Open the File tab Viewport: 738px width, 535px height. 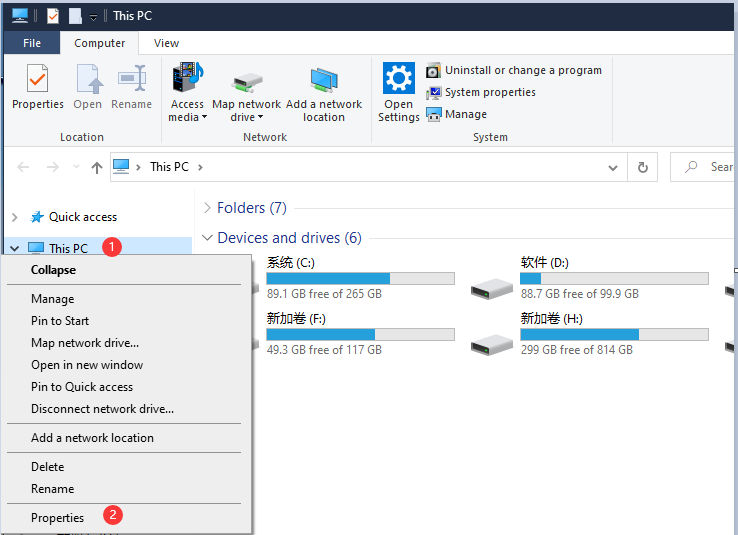click(x=32, y=43)
